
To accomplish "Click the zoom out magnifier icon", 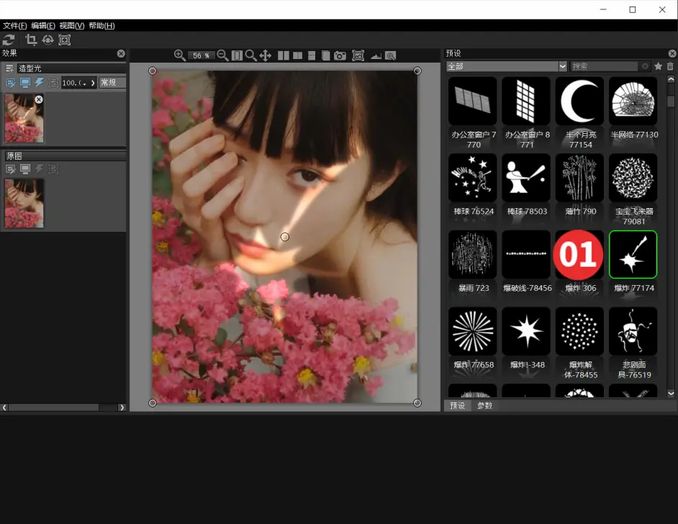I will tap(222, 55).
